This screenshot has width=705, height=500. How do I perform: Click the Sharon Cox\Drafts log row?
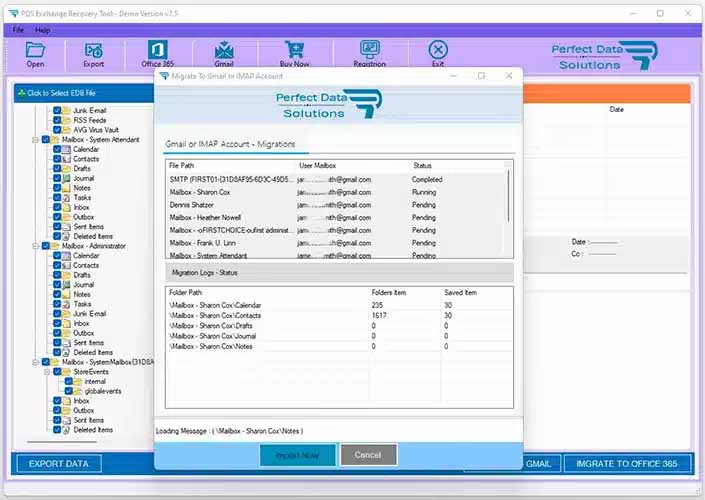click(339, 326)
